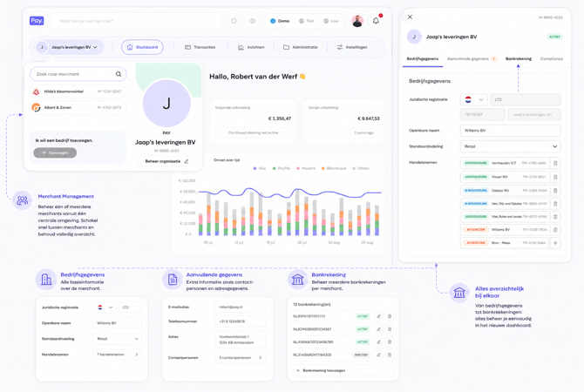Toggle the Visa legend color dot
The height and width of the screenshot is (392, 584).
pos(255,168)
